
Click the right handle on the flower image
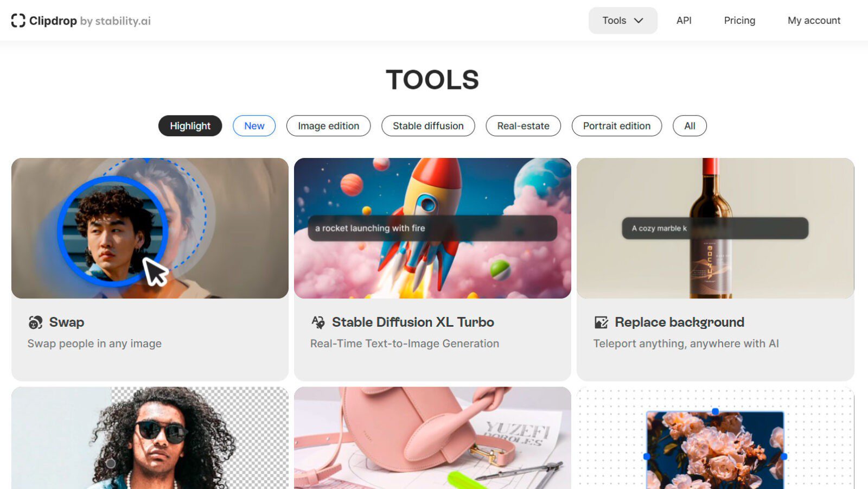(x=784, y=456)
